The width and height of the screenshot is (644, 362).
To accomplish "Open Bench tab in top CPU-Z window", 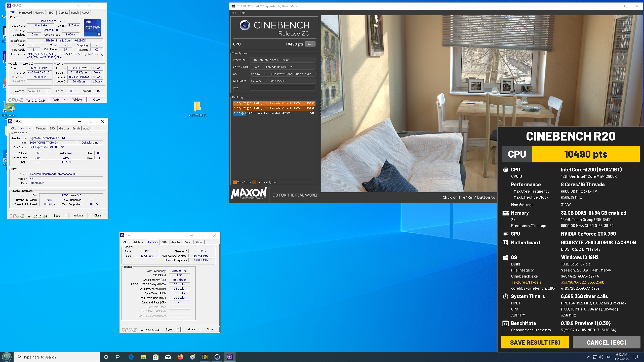I will pyautogui.click(x=75, y=13).
